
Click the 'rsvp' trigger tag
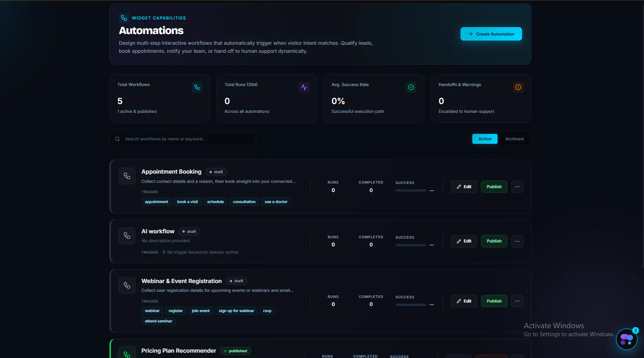(267, 311)
